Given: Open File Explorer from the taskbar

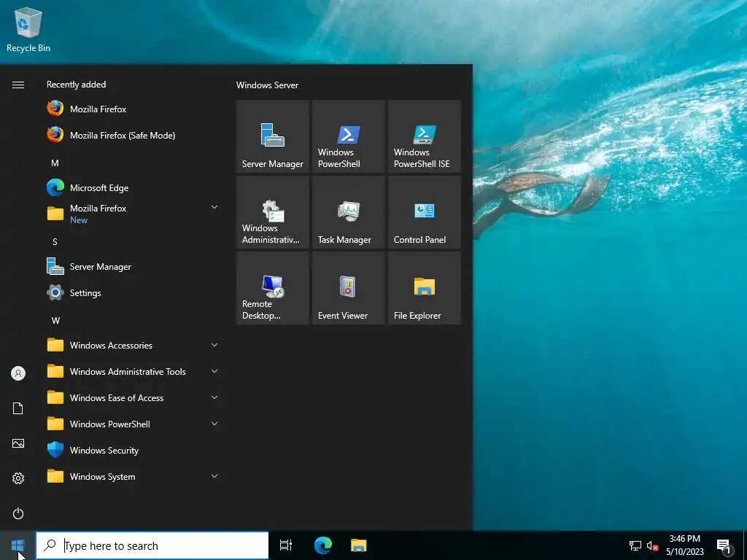Looking at the screenshot, I should (x=359, y=545).
